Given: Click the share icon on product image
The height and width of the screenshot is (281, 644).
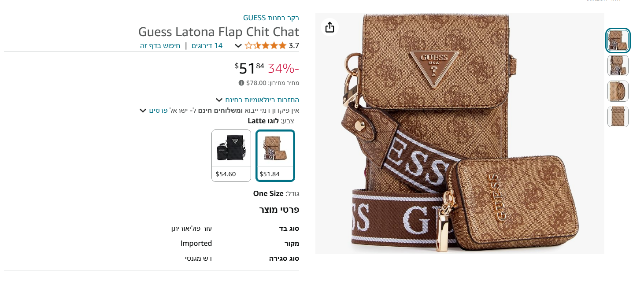Looking at the screenshot, I should point(329,27).
